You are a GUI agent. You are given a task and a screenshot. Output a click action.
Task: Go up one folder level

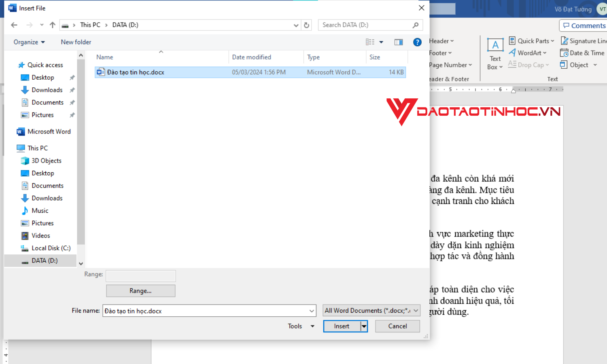[x=52, y=25]
